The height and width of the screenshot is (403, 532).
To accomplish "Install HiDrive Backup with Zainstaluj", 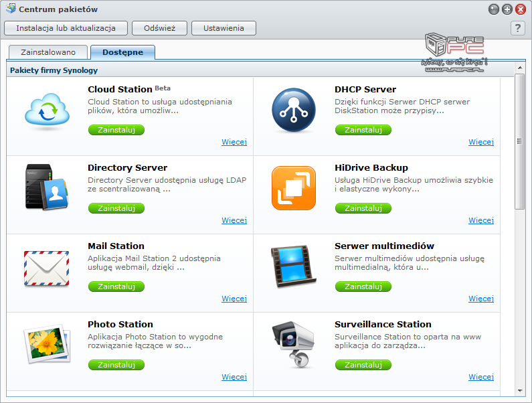I will coord(363,208).
